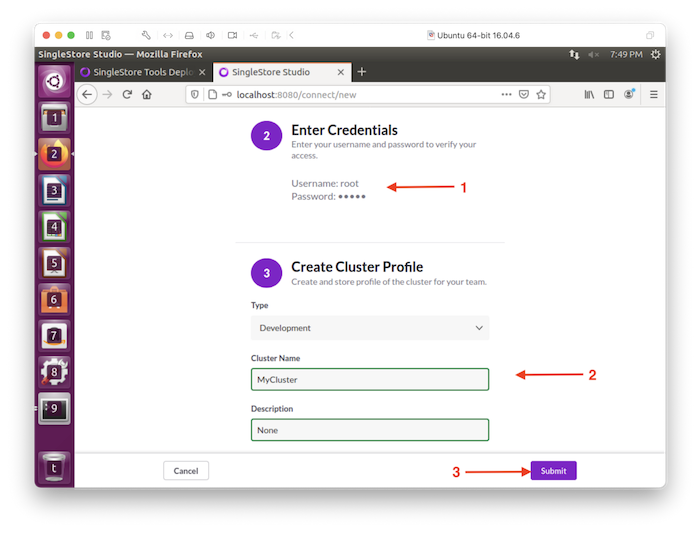Open the Firefox account icon
This screenshot has height=533, width=700.
(x=629, y=94)
